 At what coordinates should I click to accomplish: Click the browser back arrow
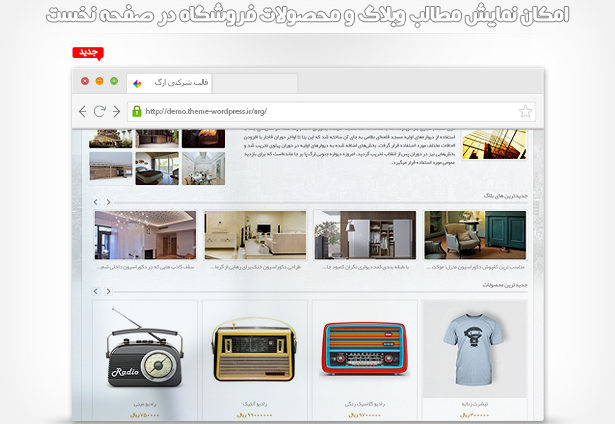83,111
